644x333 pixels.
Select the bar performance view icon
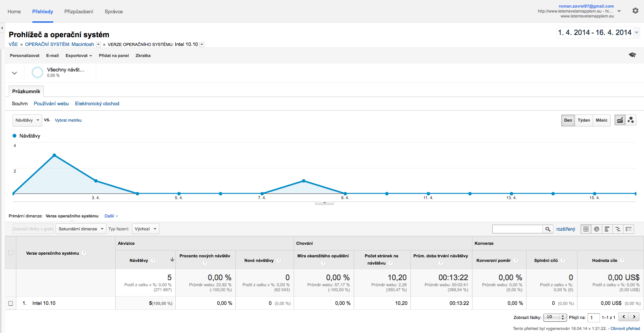[x=607, y=229]
